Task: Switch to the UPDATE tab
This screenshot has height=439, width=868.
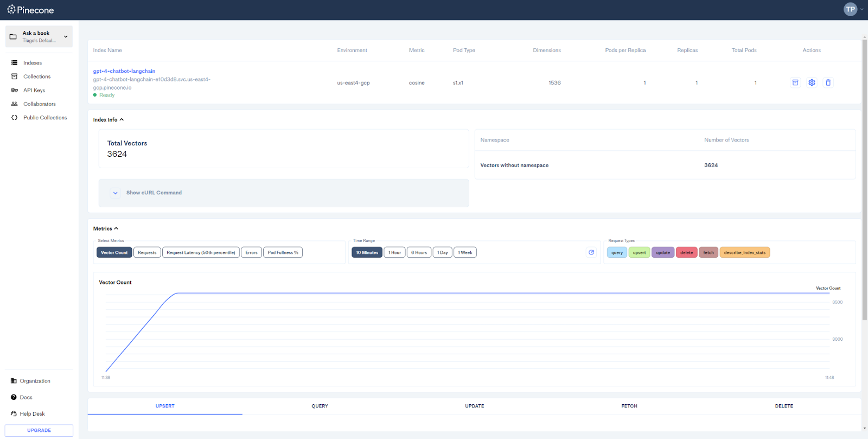Action: [x=475, y=406]
